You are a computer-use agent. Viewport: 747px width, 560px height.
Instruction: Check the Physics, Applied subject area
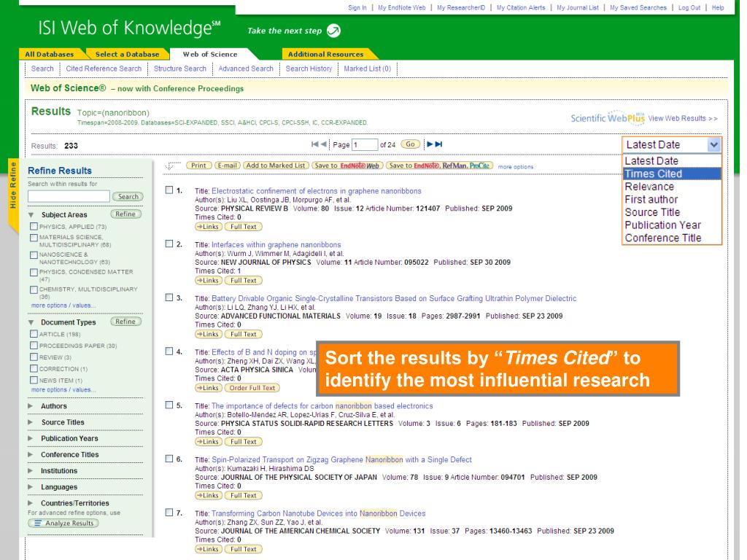coord(34,226)
